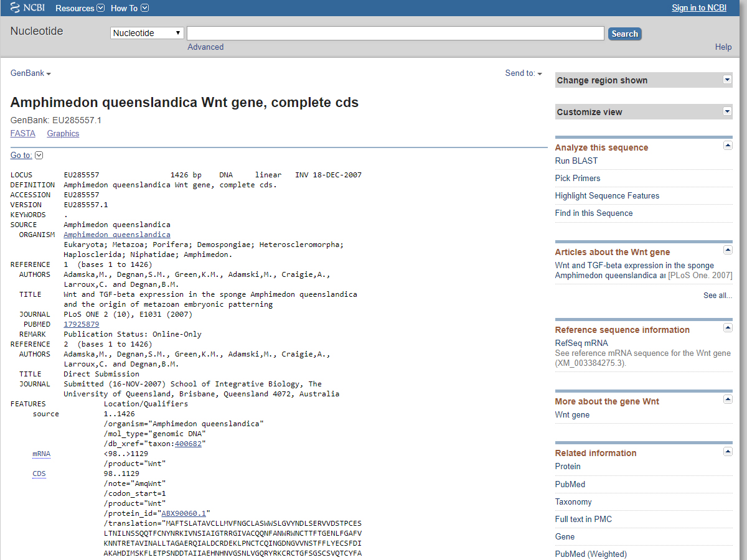Open the How To menu

point(129,8)
